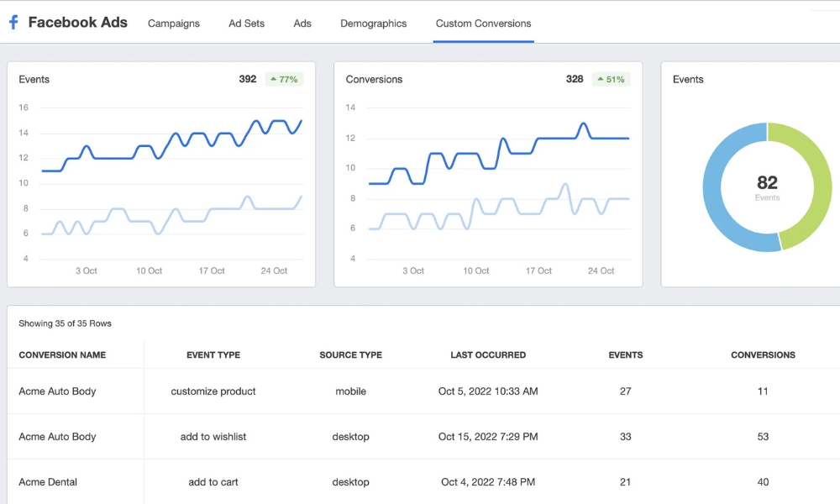This screenshot has height=504, width=840.
Task: Sort by Conversions column header
Action: coord(763,355)
